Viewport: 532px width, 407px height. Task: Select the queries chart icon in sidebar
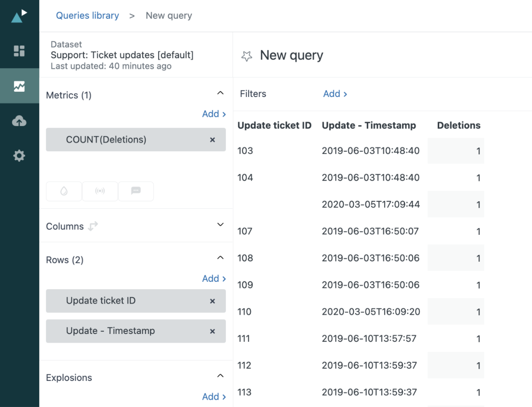coord(19,86)
